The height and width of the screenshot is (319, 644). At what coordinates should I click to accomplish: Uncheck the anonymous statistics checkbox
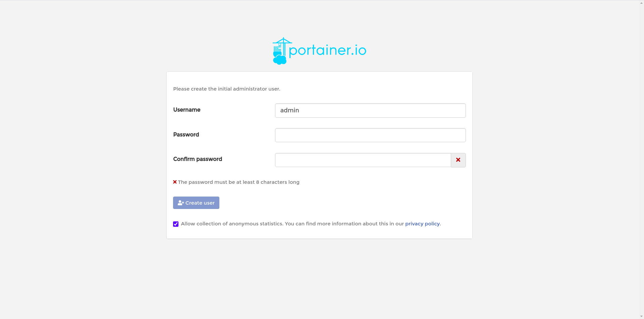pos(176,224)
